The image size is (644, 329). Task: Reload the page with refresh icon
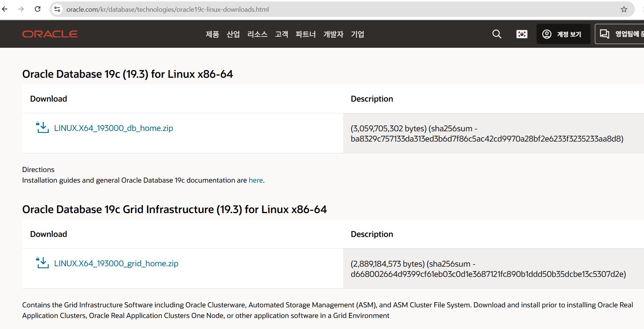(x=37, y=9)
